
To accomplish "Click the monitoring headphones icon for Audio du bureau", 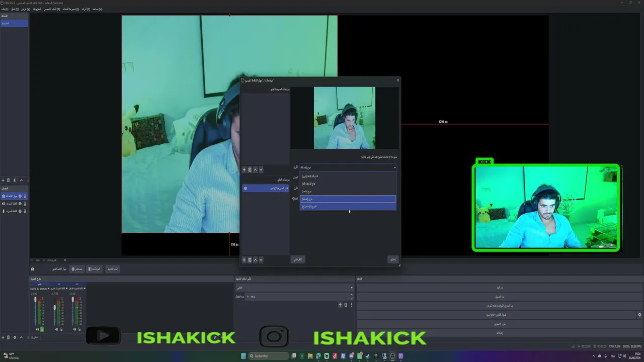I will (42, 329).
